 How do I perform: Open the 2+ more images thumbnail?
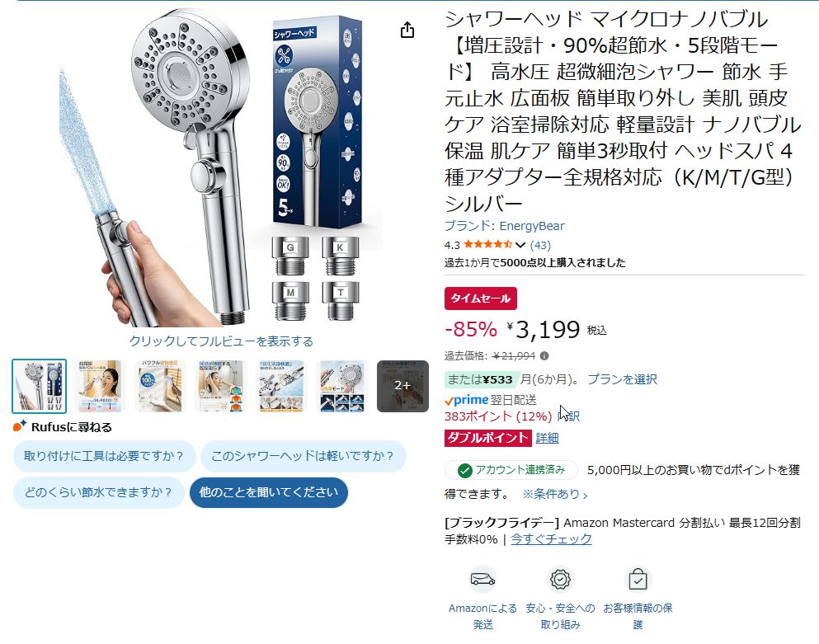[x=402, y=386]
